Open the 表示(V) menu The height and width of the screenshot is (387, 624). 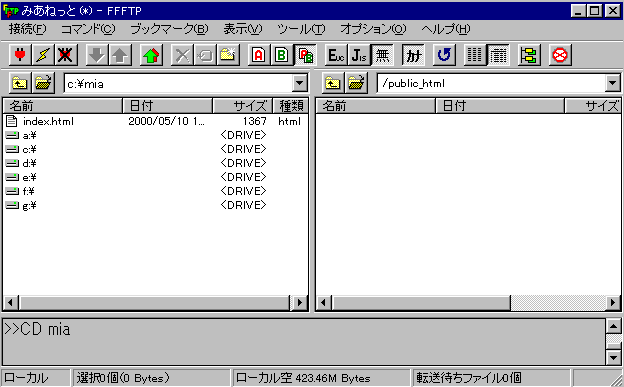(243, 29)
